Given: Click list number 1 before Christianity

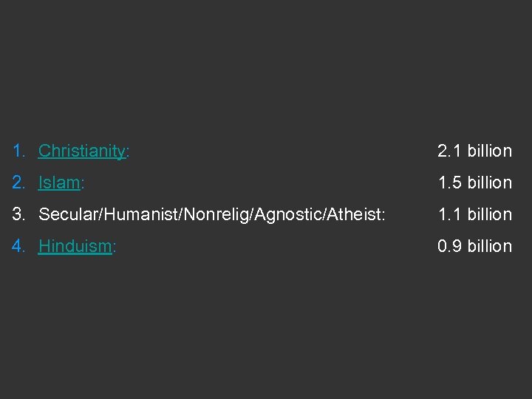Looking at the screenshot, I should click(x=18, y=151).
